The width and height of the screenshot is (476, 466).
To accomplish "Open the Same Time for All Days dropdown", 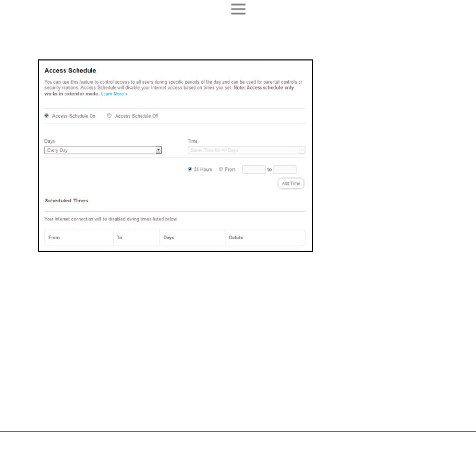I will (246, 150).
